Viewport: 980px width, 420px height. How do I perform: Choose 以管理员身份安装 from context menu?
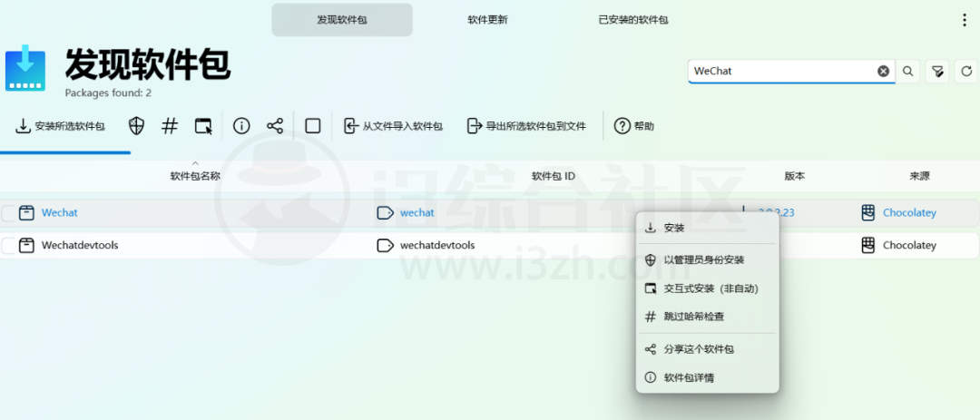(x=708, y=260)
